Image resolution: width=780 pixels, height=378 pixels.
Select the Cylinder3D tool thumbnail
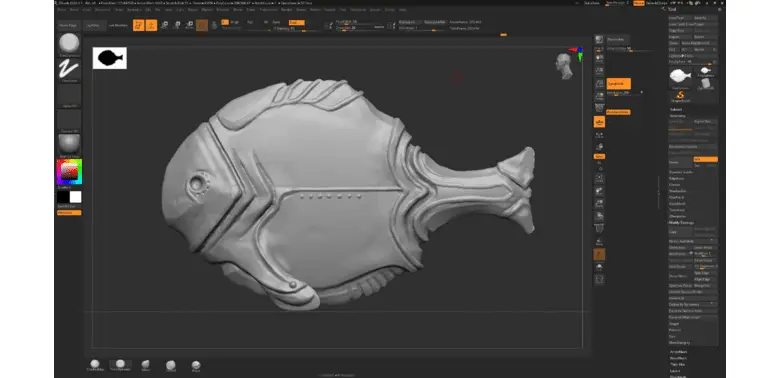[706, 84]
